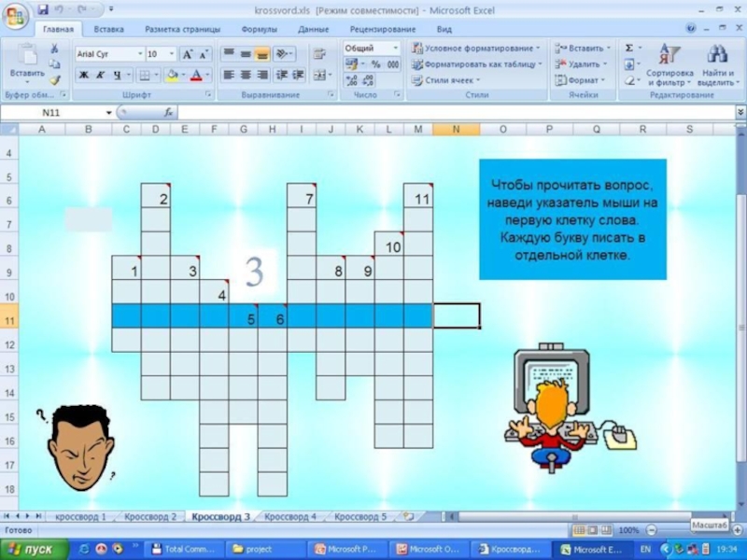The width and height of the screenshot is (747, 560).
Task: Click in the formula bar input
Action: tap(458, 113)
